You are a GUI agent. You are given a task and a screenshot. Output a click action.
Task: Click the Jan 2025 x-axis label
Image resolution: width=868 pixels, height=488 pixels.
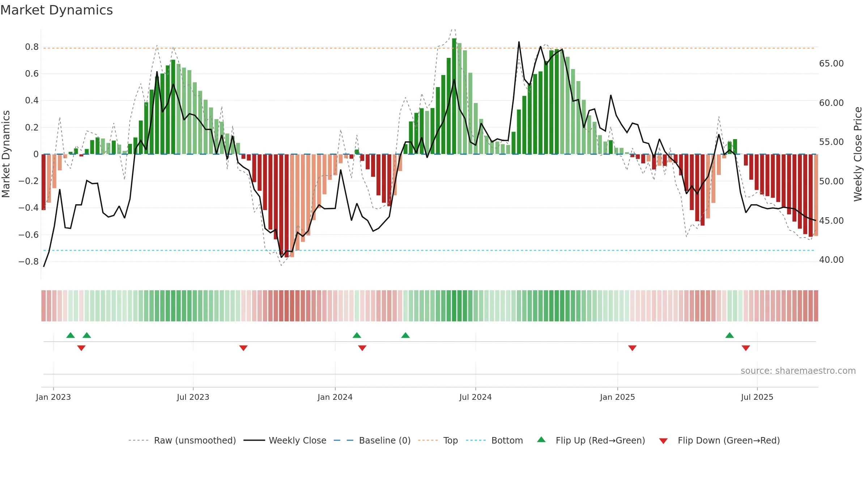pyautogui.click(x=617, y=397)
